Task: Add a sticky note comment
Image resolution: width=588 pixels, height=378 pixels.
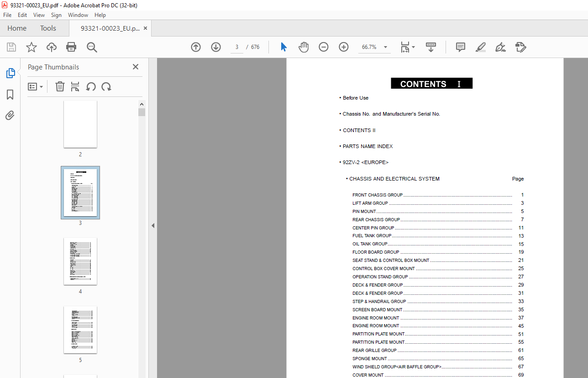Action: (x=461, y=47)
